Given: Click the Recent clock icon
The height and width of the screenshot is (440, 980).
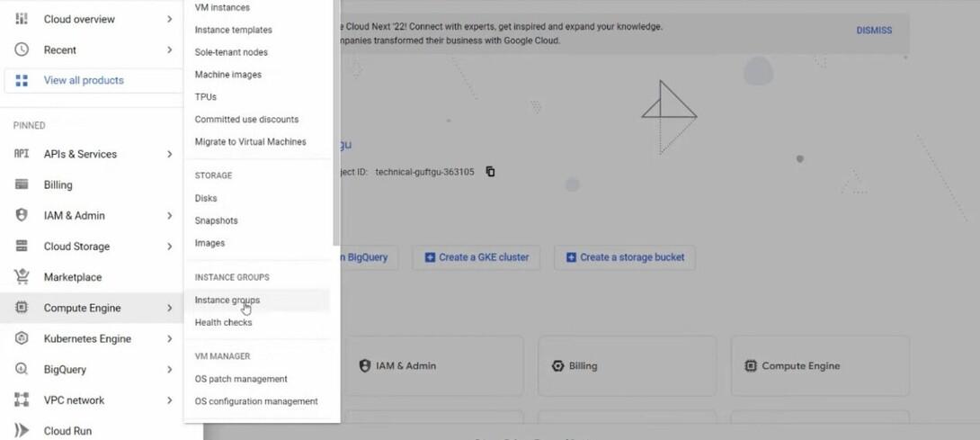Looking at the screenshot, I should [x=22, y=49].
